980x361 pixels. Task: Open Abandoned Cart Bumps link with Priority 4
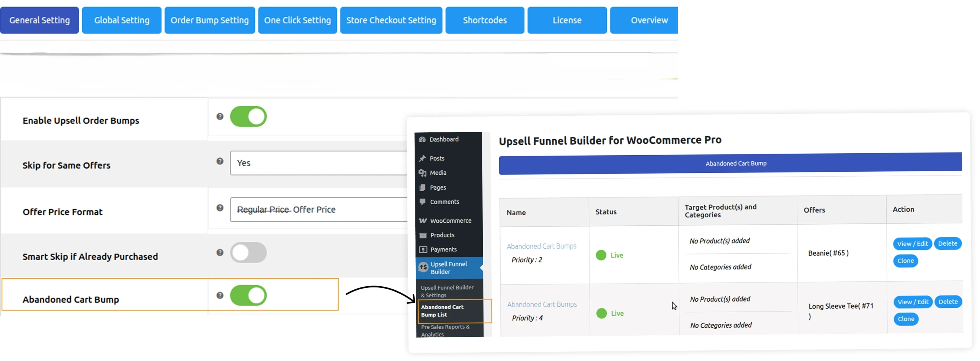click(x=542, y=305)
